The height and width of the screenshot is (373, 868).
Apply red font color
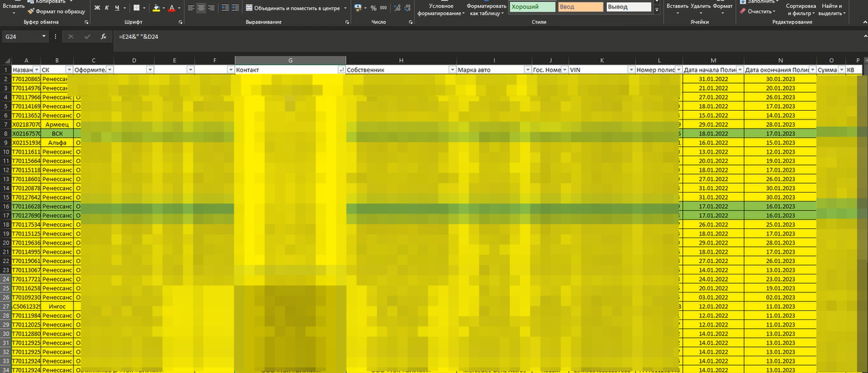pos(171,8)
